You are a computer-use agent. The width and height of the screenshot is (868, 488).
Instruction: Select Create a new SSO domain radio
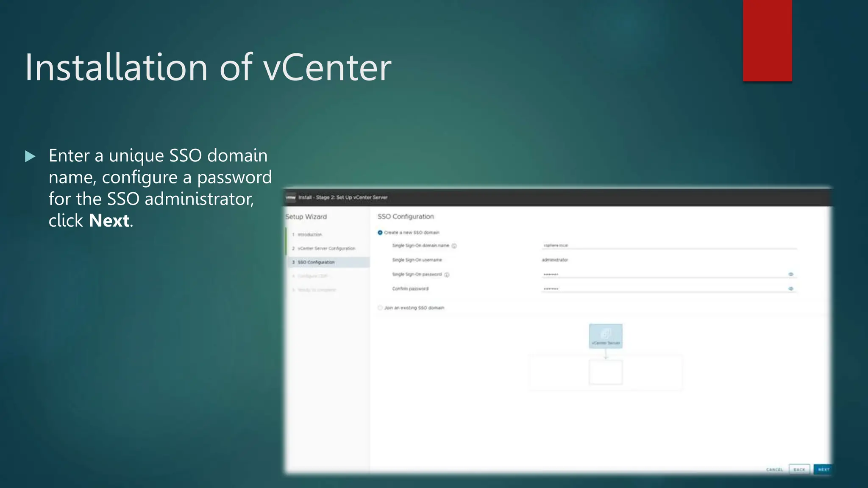[x=380, y=233]
